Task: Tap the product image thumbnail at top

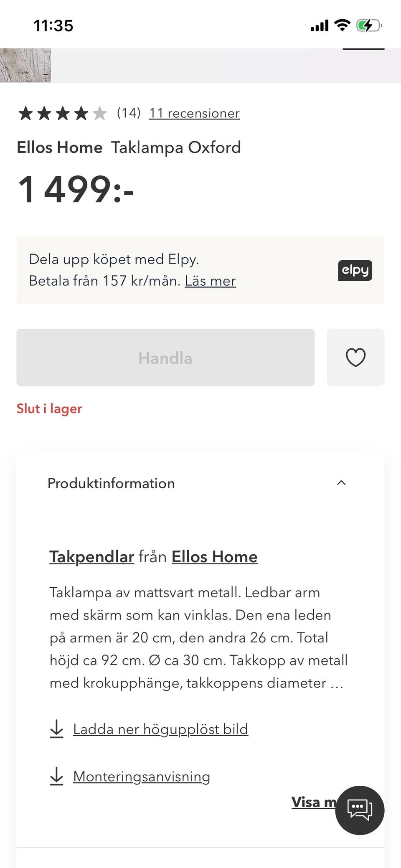Action: [x=25, y=65]
